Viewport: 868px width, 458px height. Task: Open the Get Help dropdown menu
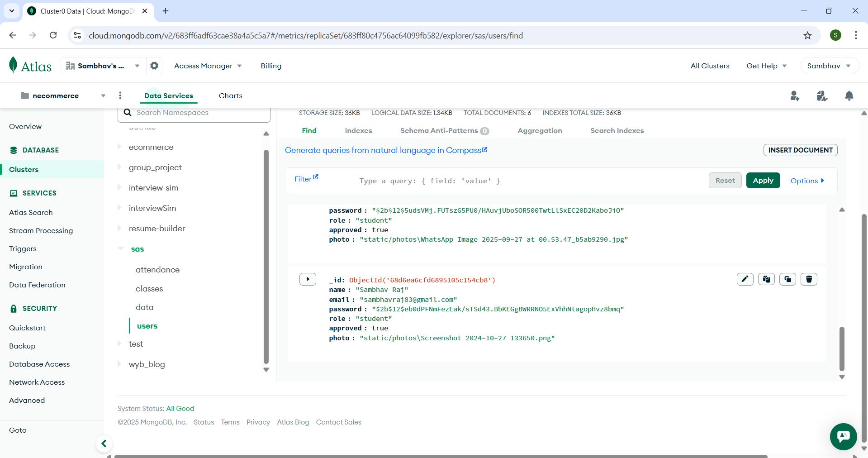(766, 66)
